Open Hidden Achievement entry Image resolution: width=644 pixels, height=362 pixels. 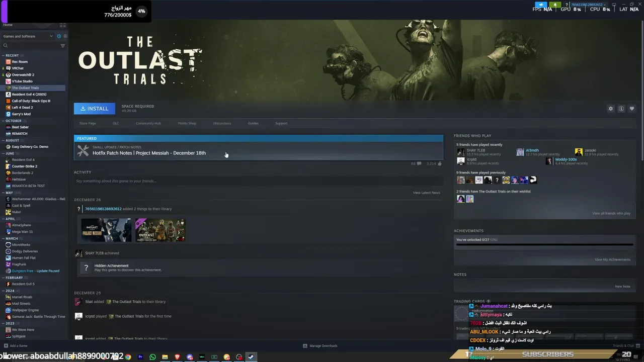pyautogui.click(x=259, y=267)
